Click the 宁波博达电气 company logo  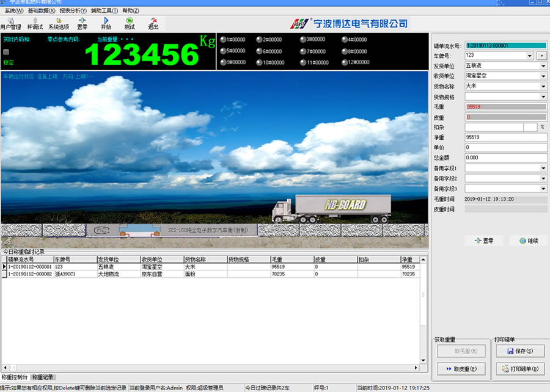click(349, 23)
